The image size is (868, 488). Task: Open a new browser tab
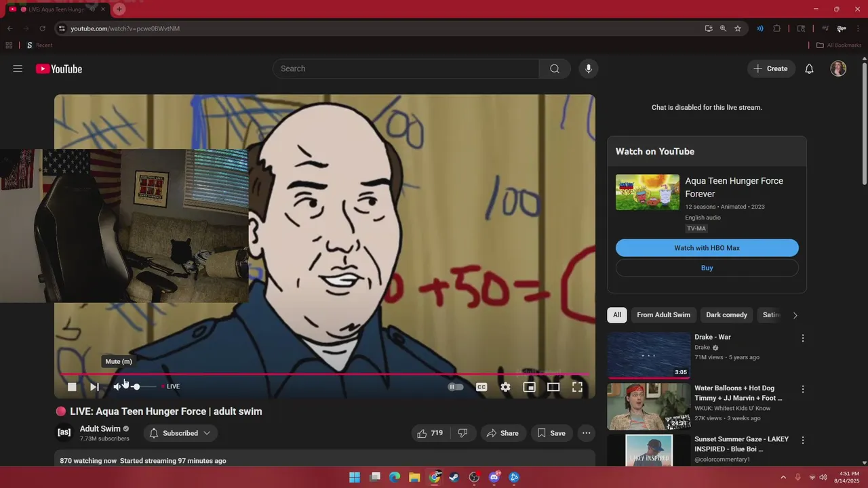pos(119,9)
